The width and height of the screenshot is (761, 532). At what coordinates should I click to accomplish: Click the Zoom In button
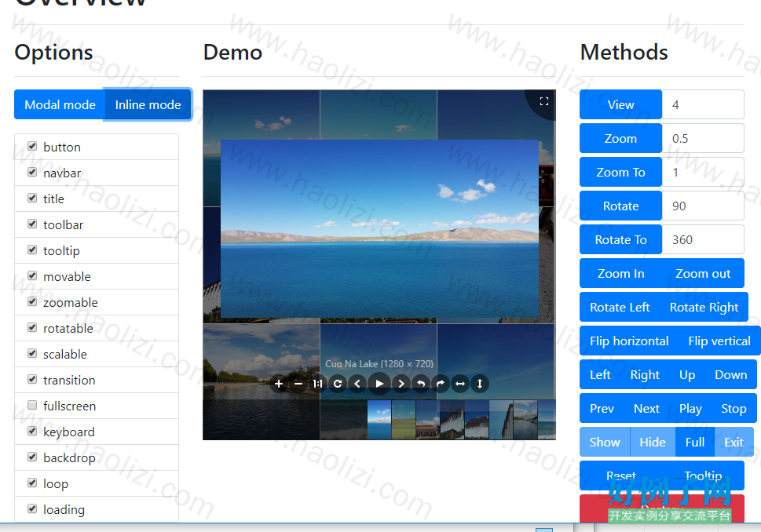[620, 274]
